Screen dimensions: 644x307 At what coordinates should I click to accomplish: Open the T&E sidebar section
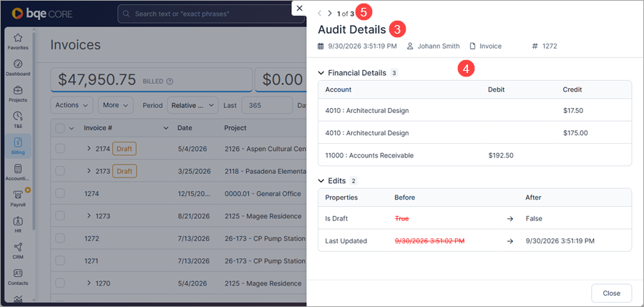coord(18,120)
